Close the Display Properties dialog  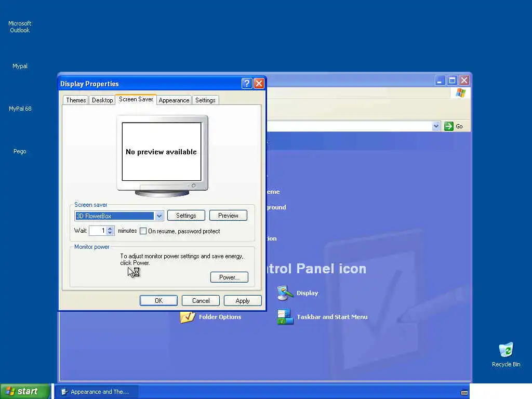pos(259,83)
